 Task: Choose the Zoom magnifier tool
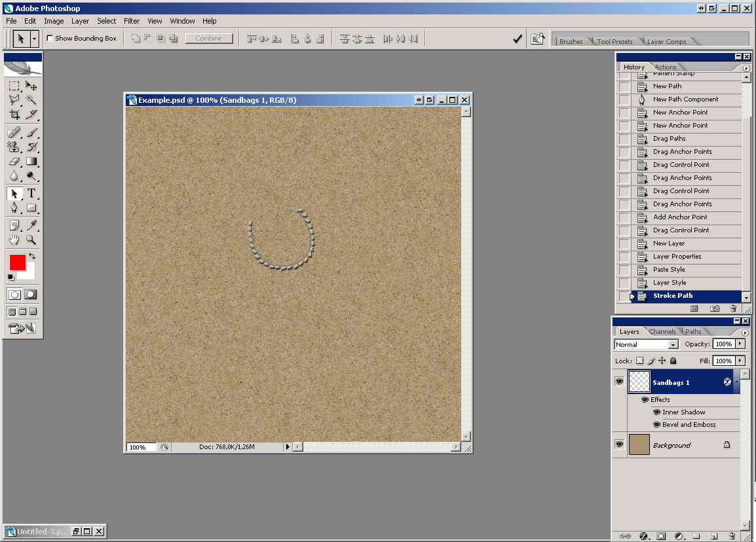tap(31, 240)
